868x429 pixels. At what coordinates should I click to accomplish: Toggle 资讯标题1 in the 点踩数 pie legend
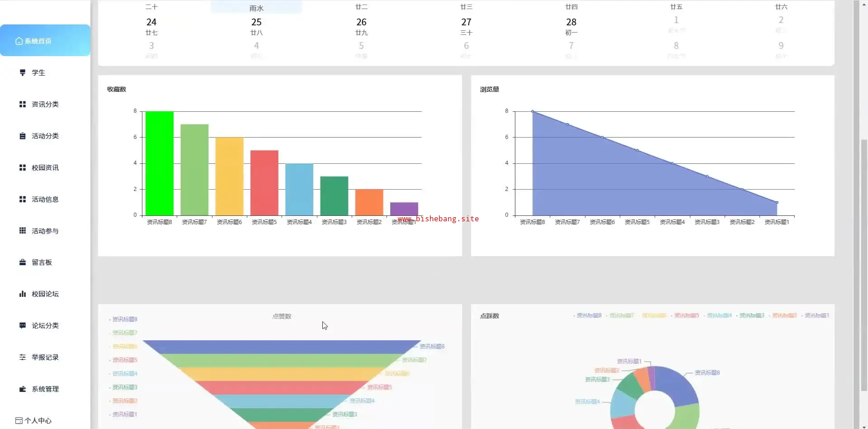click(816, 315)
